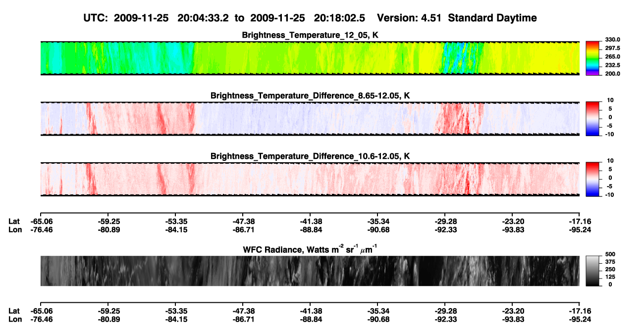Click the red-blue colorbar beside the 10.6-12.05 panel
The height and width of the screenshot is (330, 644).
tap(592, 179)
